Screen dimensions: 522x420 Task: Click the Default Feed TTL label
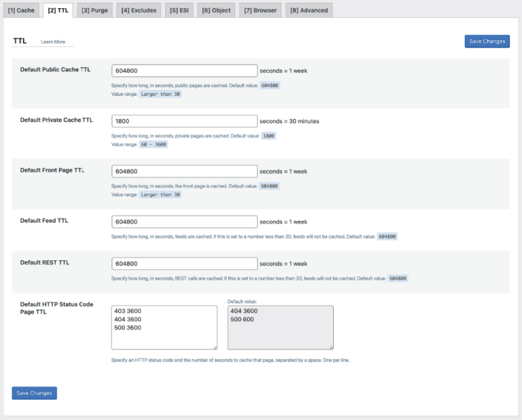[44, 221]
